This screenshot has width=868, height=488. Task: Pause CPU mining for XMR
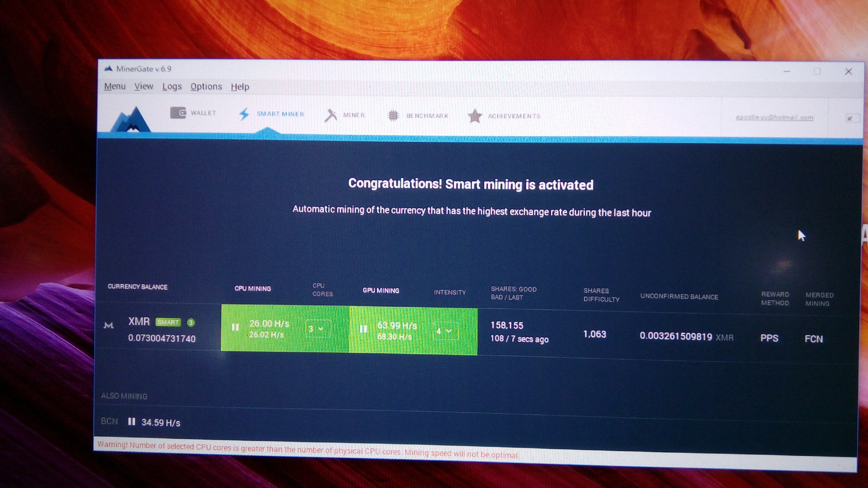(x=235, y=327)
